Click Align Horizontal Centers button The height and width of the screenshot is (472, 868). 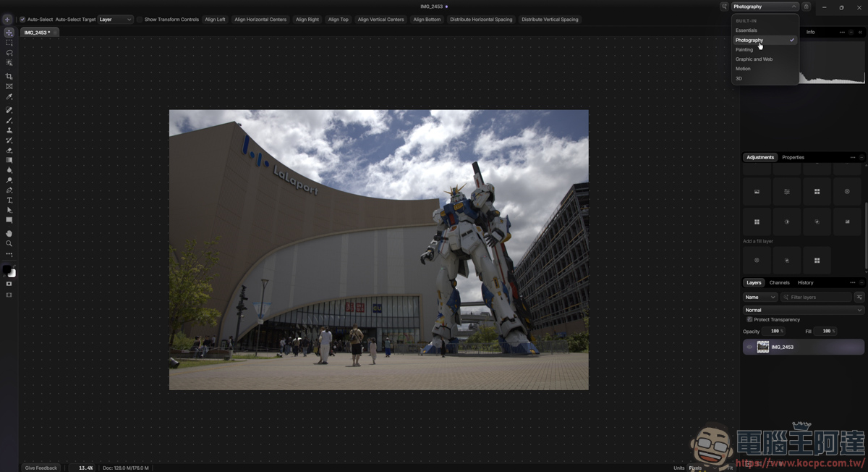coord(260,20)
